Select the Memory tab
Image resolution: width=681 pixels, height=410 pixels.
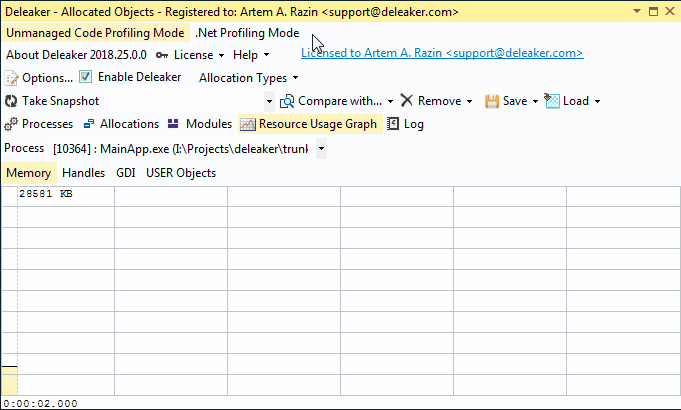(x=29, y=173)
